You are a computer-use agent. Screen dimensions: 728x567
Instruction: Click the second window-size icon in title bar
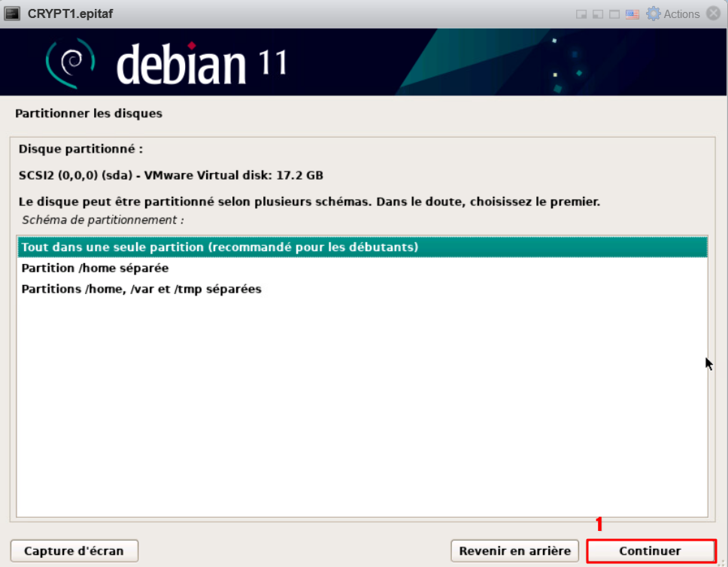(597, 14)
